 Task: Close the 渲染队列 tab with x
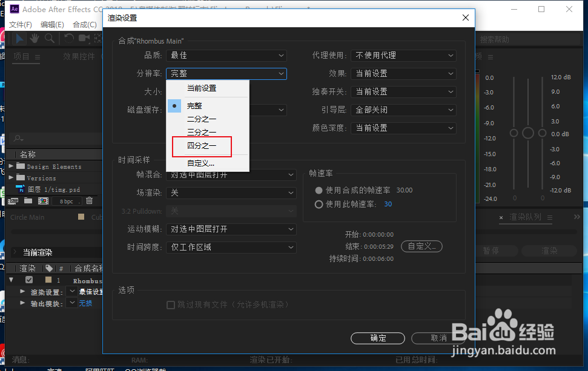(x=501, y=217)
